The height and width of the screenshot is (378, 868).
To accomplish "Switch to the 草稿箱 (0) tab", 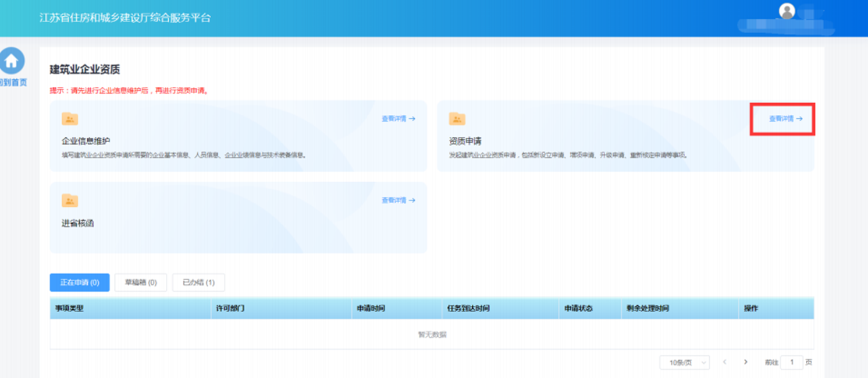I will click(x=141, y=282).
